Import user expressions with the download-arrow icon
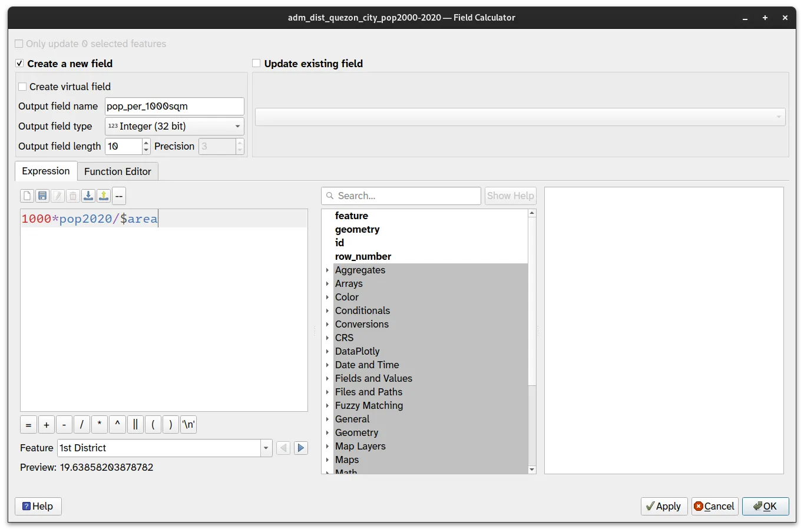This screenshot has height=532, width=804. (88, 196)
